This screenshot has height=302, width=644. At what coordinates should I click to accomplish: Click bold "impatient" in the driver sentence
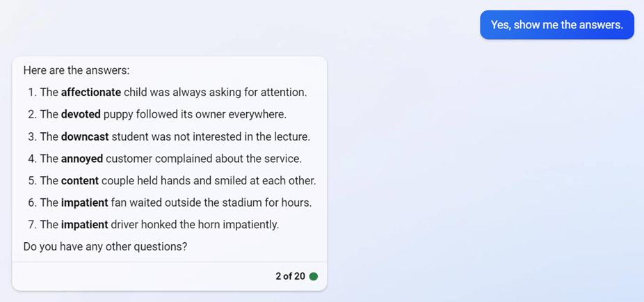pos(85,225)
